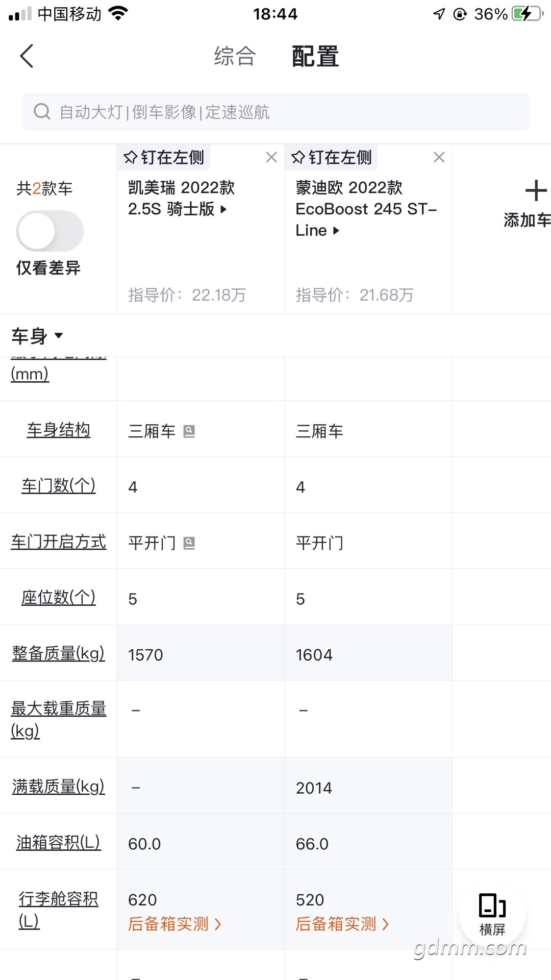This screenshot has width=551, height=980.
Task: Remove 凯美瑞 2022款 from comparison
Action: coord(271,157)
